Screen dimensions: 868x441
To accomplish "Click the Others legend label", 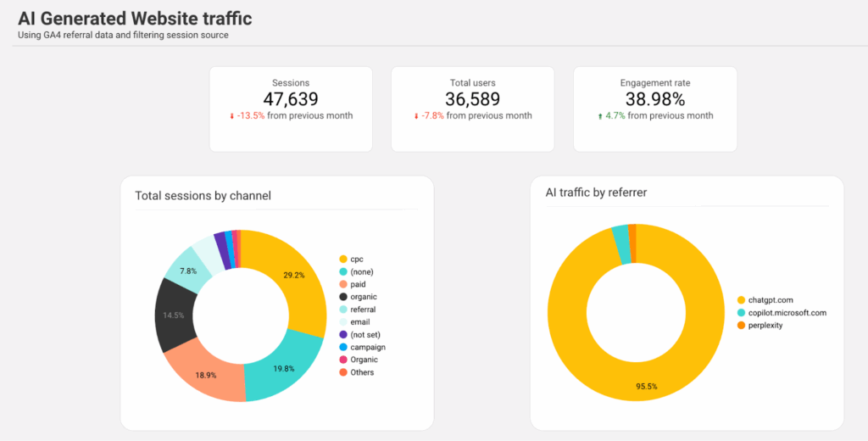I will click(362, 372).
